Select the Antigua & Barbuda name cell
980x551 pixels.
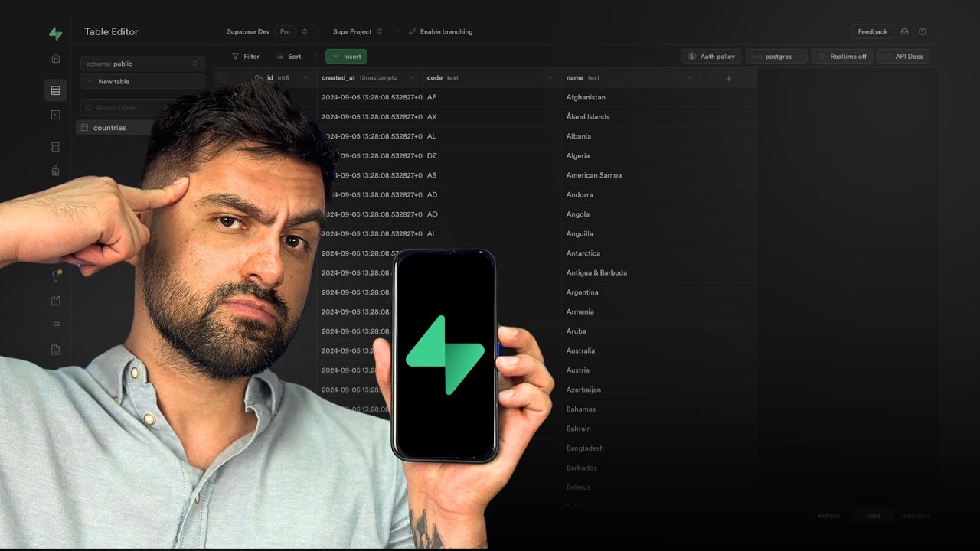pyautogui.click(x=631, y=273)
